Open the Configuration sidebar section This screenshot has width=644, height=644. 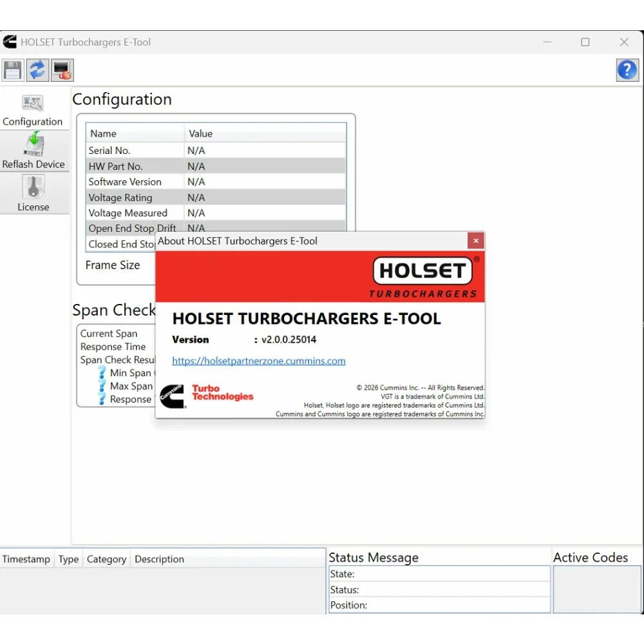point(33,111)
